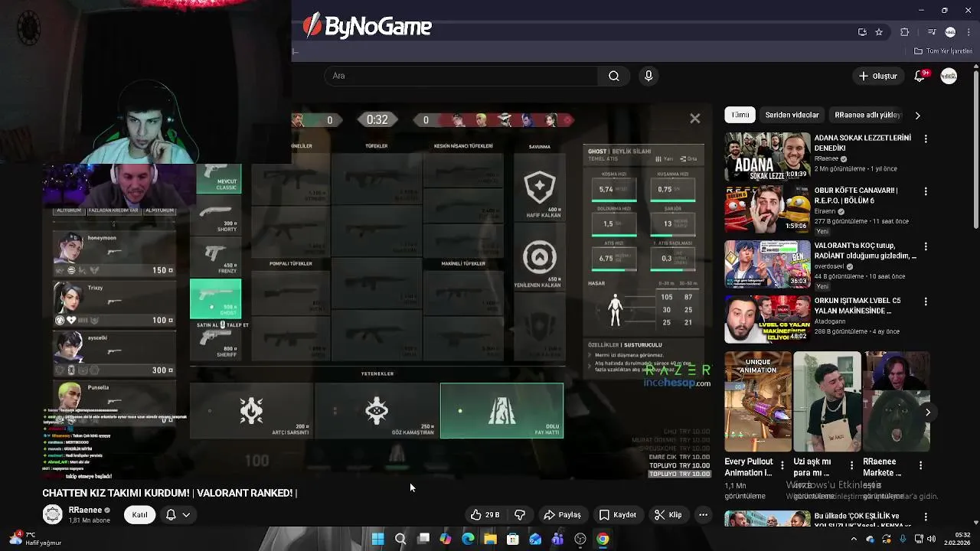The height and width of the screenshot is (551, 980).
Task: Click Chrome's install app icon in address bar
Action: coord(862,32)
